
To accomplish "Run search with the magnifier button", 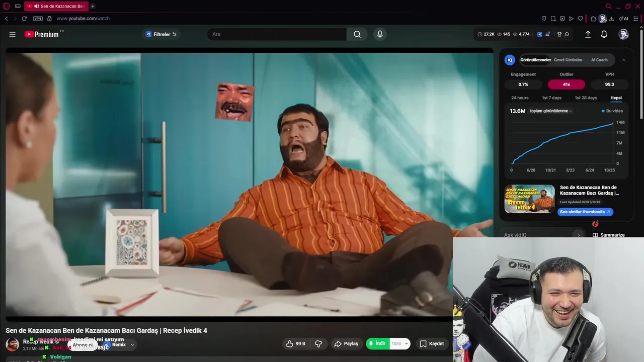I will tap(357, 34).
